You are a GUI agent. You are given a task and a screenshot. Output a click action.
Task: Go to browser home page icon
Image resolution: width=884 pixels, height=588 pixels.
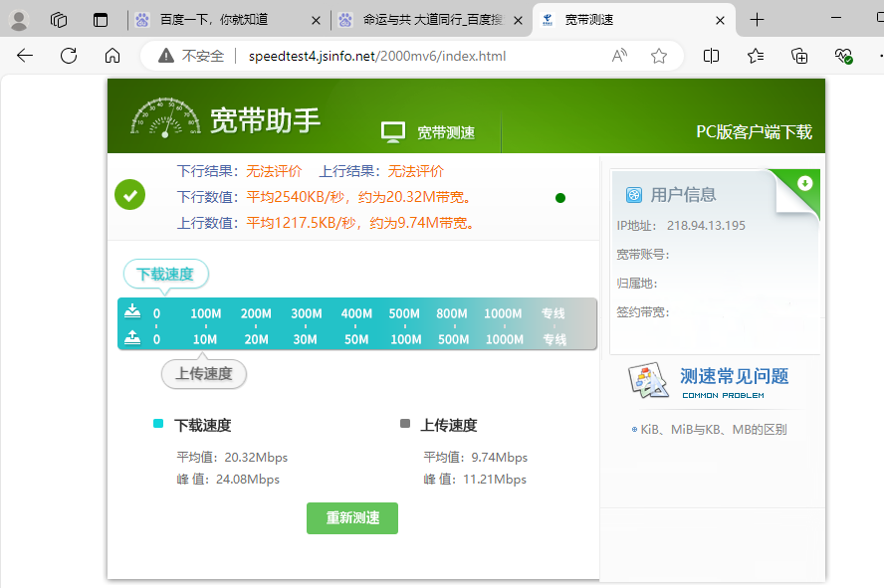click(x=112, y=56)
